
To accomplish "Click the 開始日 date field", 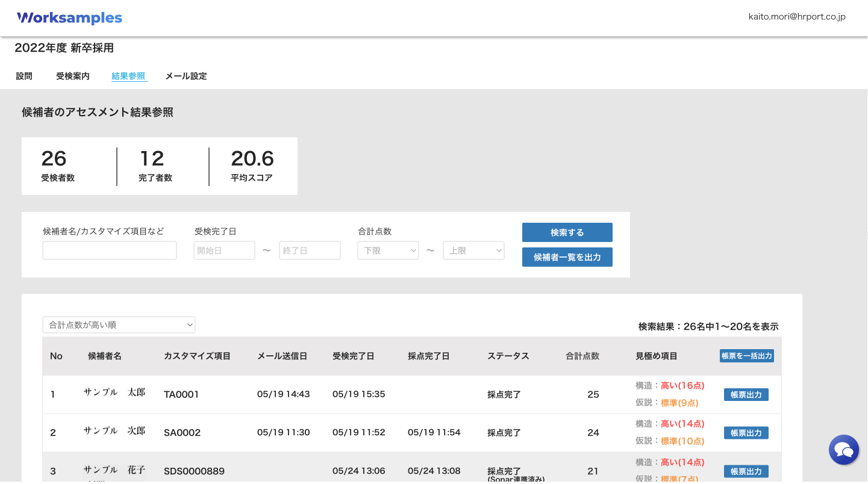I will (x=224, y=250).
